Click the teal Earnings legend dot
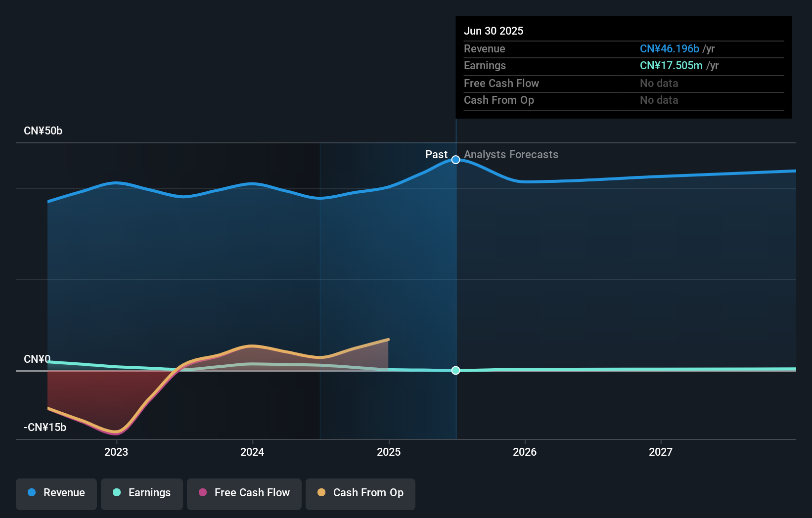 pyautogui.click(x=117, y=492)
